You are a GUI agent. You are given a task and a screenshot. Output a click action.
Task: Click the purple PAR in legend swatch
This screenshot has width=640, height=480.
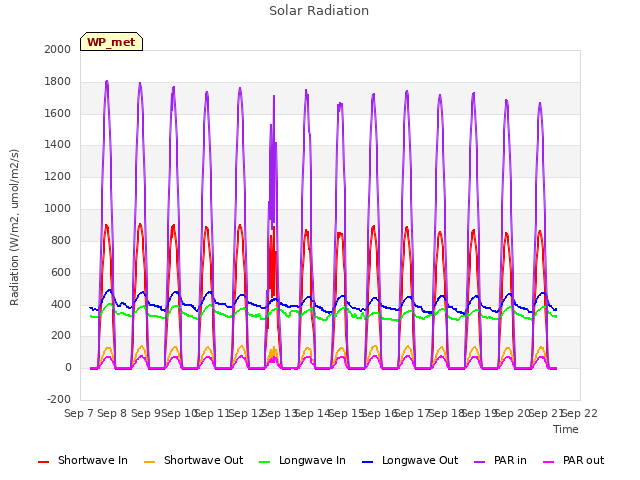480,462
